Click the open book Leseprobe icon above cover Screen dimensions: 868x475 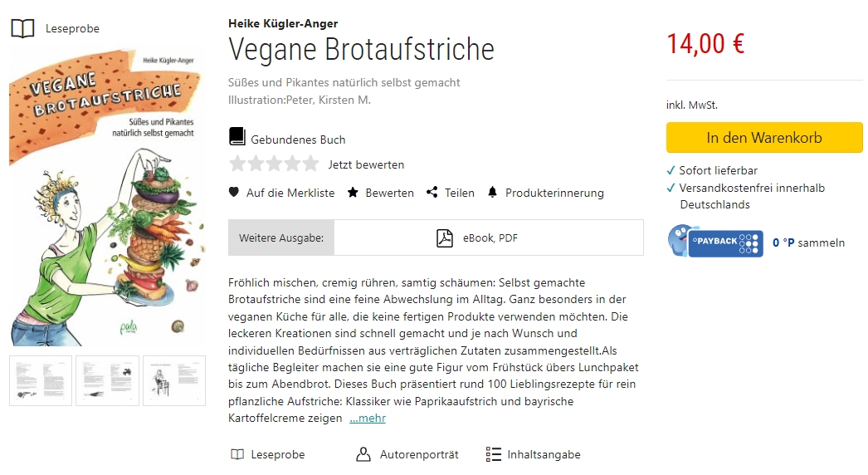(x=22, y=28)
